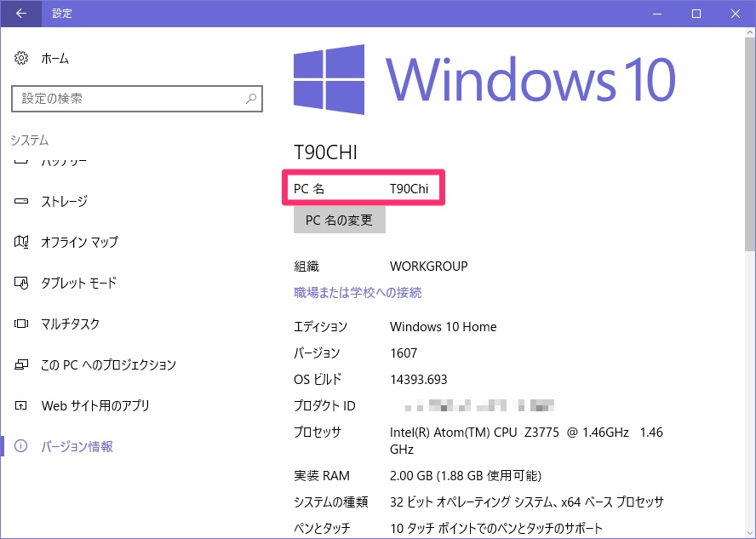Click the version info (i) icon

click(20, 446)
